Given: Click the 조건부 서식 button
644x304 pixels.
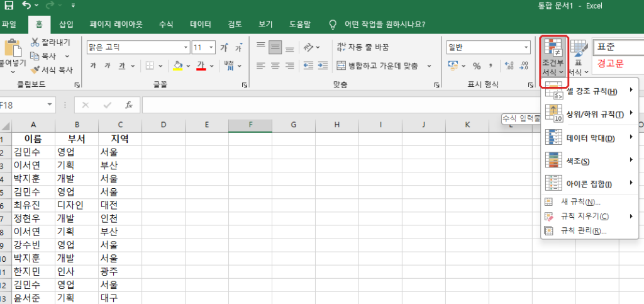Looking at the screenshot, I should point(553,57).
